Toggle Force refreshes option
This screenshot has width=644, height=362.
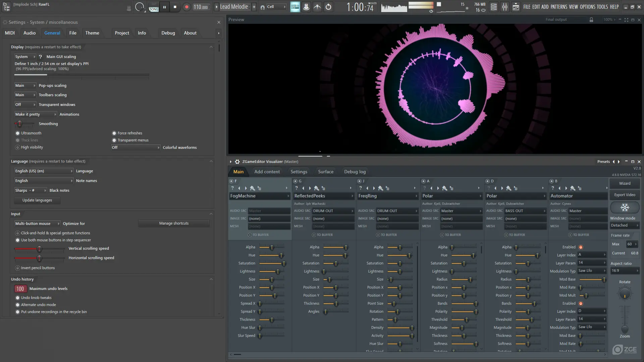(114, 133)
